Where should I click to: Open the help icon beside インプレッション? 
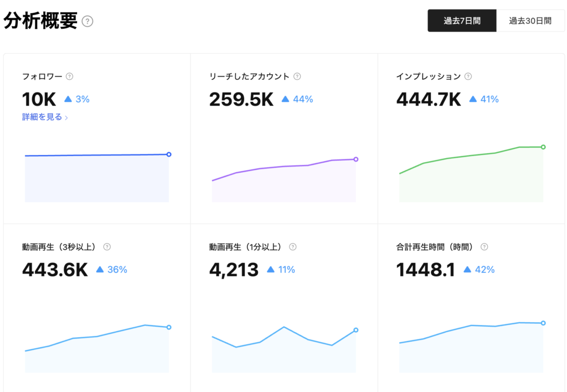pos(468,77)
